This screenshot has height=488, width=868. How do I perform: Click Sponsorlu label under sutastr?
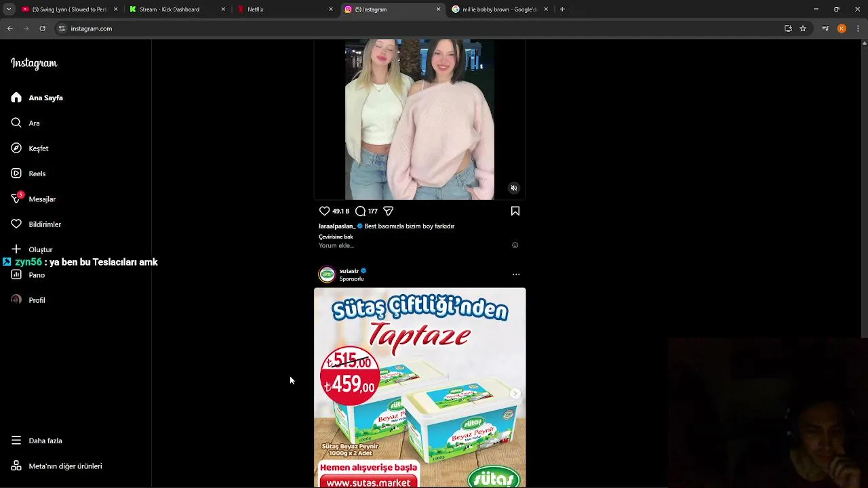[351, 279]
